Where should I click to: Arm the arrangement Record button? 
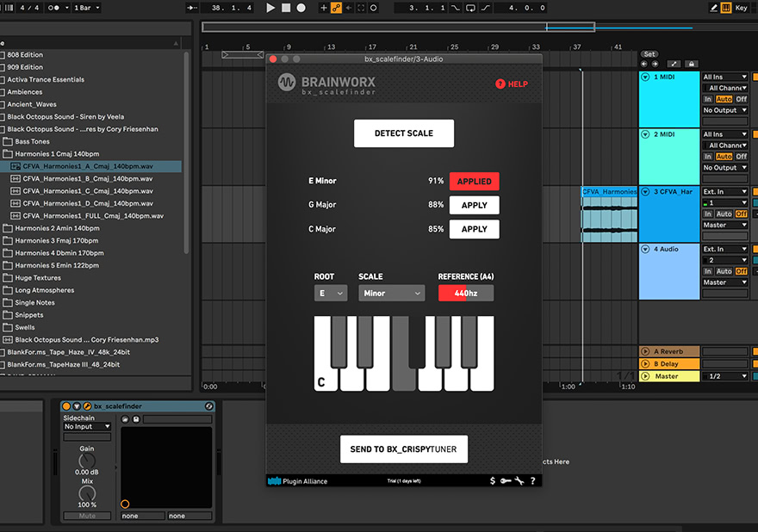coord(301,8)
